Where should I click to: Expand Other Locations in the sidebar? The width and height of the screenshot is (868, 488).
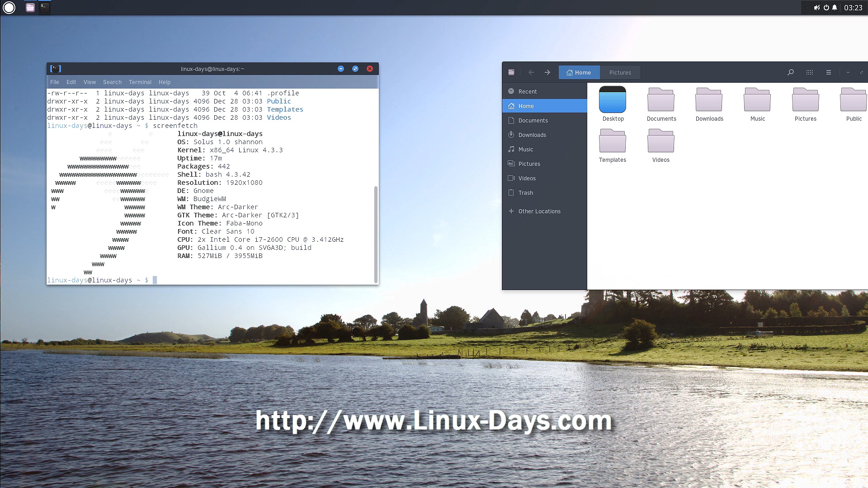pyautogui.click(x=539, y=211)
